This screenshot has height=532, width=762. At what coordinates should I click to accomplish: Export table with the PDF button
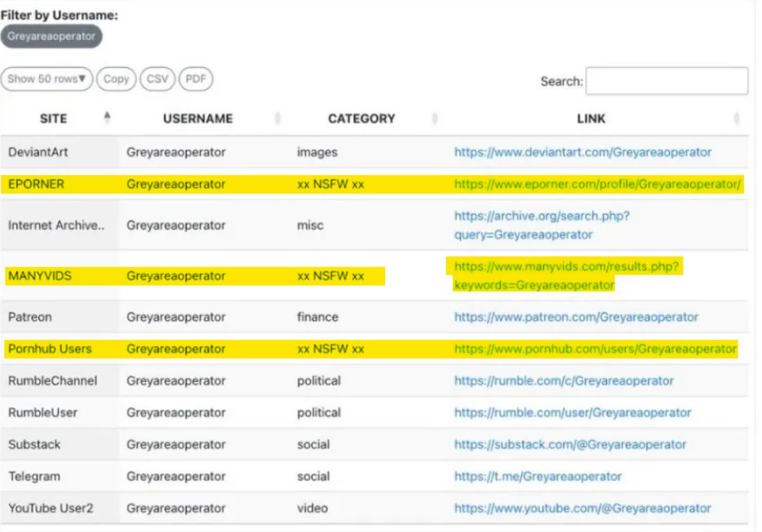196,79
